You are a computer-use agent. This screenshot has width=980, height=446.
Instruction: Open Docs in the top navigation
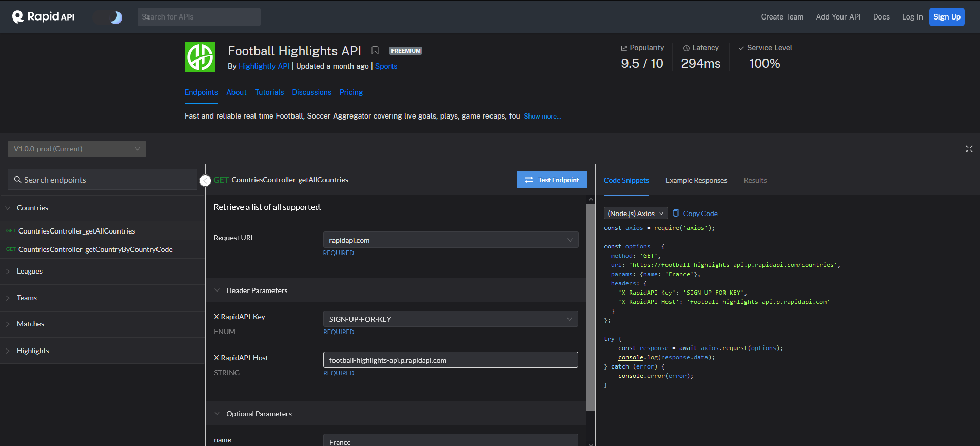coord(881,17)
